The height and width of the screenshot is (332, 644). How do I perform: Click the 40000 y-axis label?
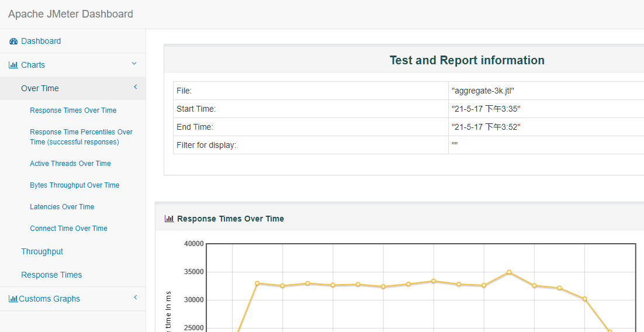point(194,244)
